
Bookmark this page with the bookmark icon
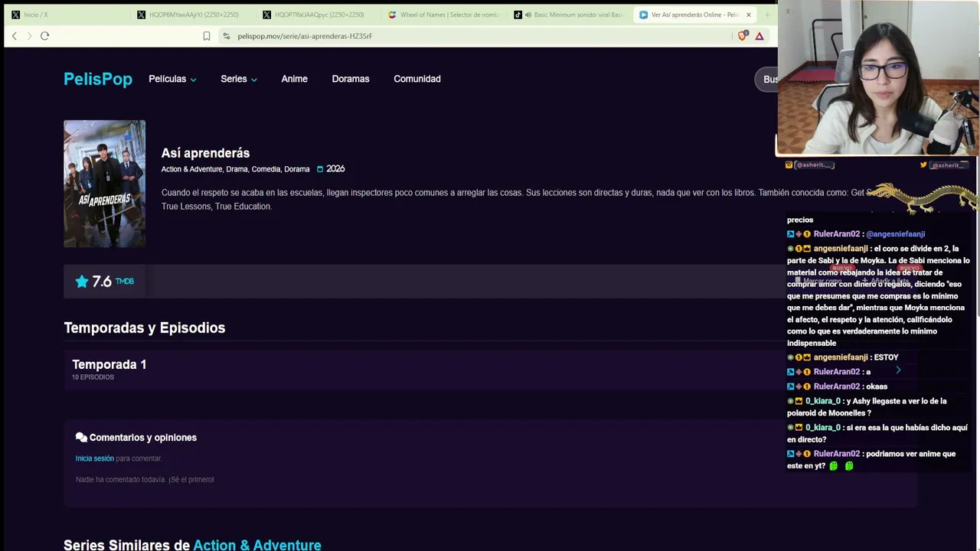click(x=207, y=36)
